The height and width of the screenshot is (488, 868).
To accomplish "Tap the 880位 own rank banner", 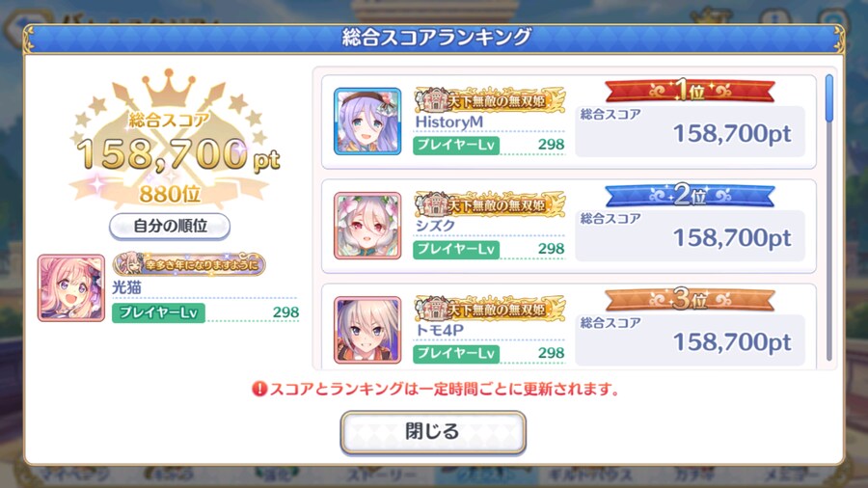I will click(170, 194).
